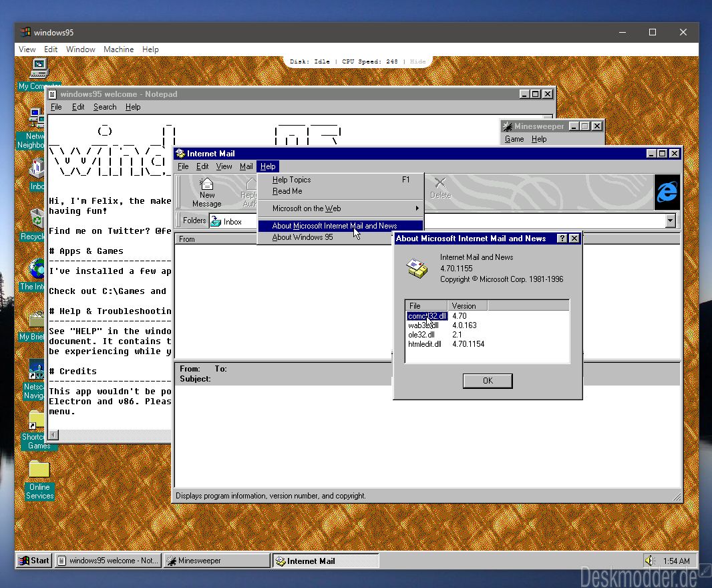This screenshot has height=588, width=712.
Task: Click the Start button on the taskbar
Action: coord(33,561)
